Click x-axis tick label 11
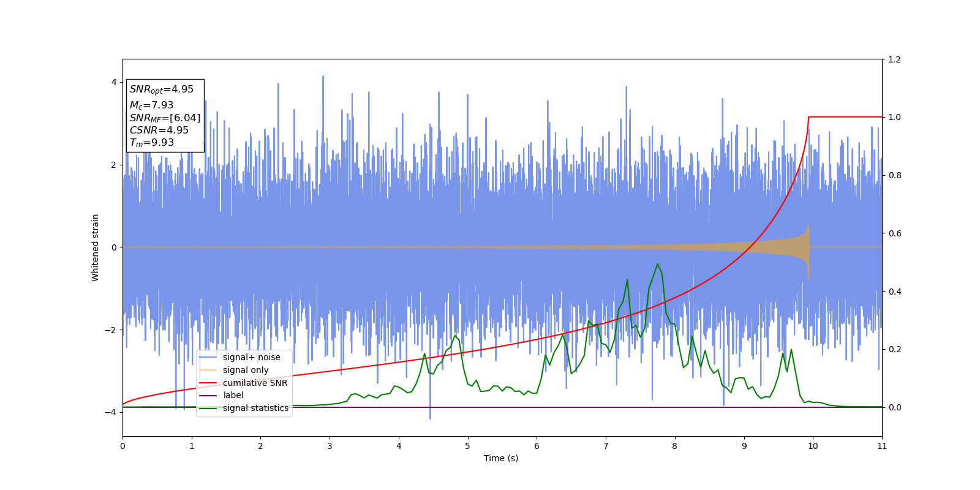 coord(882,447)
